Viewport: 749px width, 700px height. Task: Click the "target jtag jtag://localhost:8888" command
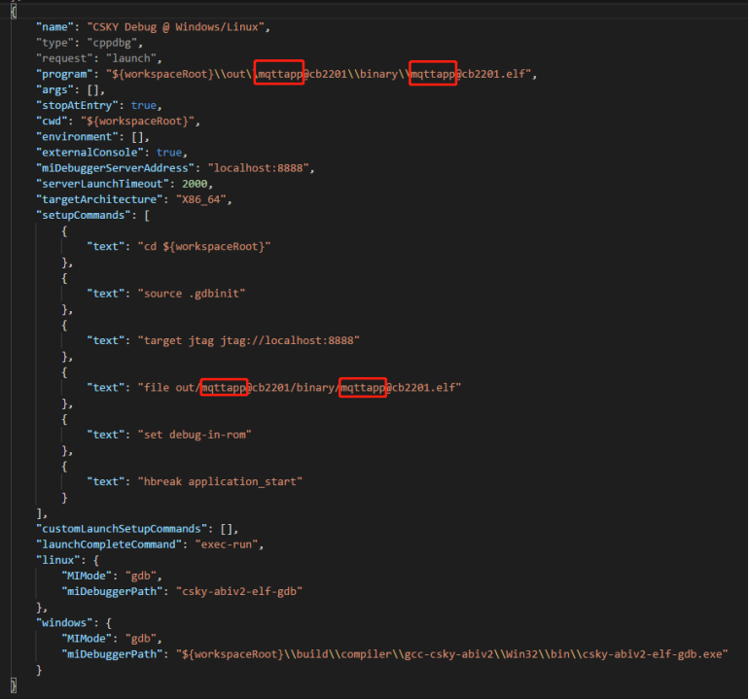[x=248, y=341]
